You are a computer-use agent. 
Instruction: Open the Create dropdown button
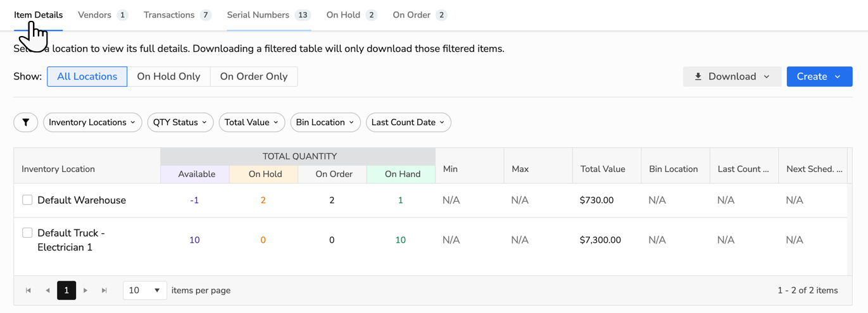click(819, 77)
